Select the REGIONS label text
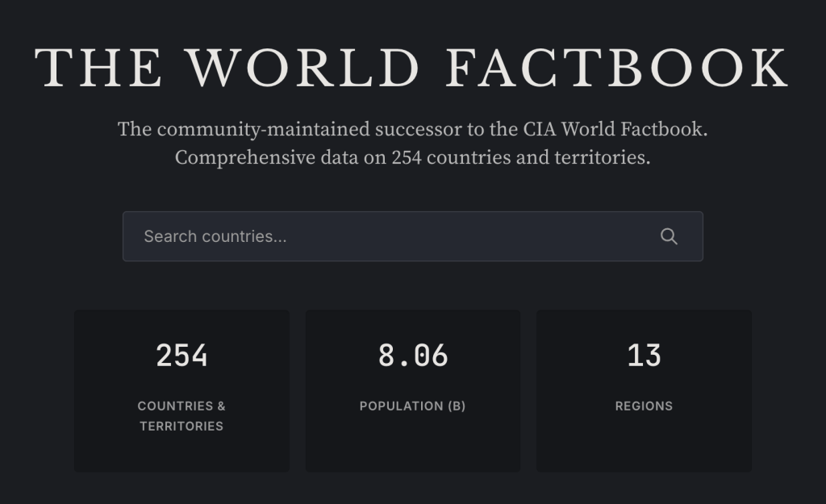The image size is (826, 504). tap(644, 406)
